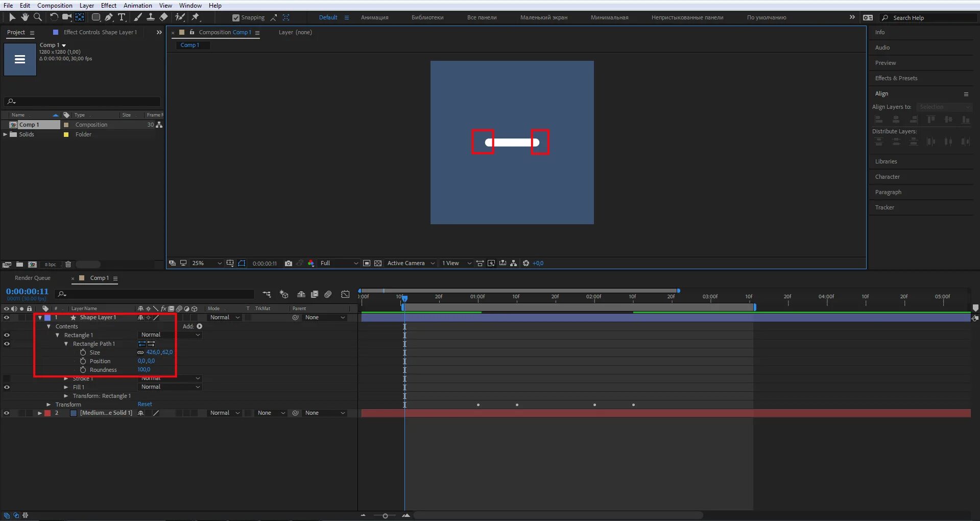Screen dimensions: 980x521
Task: Click Reset link on Transform row
Action: [x=145, y=405]
